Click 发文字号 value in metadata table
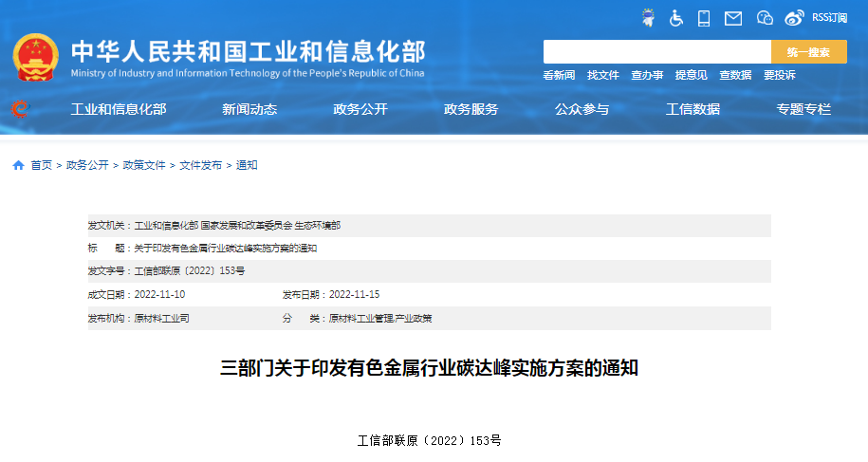The width and height of the screenshot is (868, 462). pyautogui.click(x=190, y=270)
